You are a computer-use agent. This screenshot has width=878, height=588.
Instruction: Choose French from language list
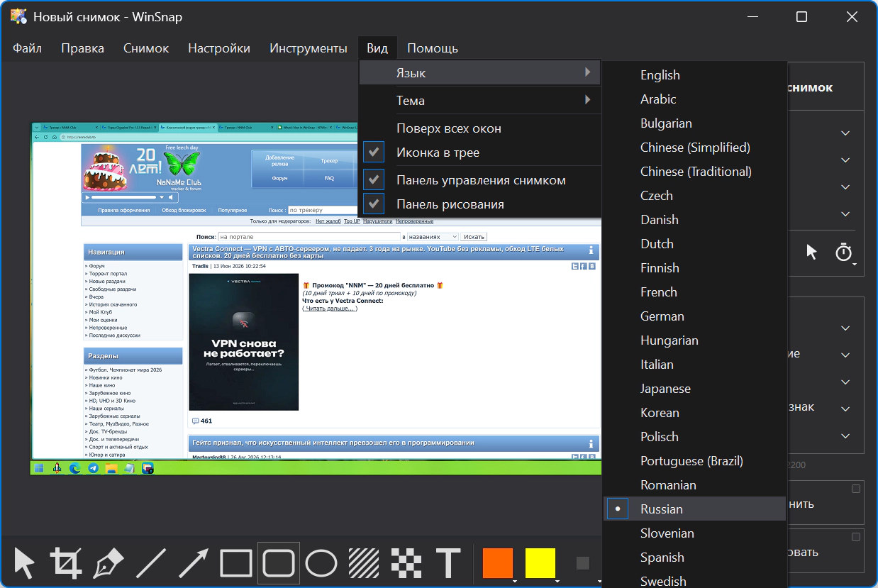click(694, 292)
